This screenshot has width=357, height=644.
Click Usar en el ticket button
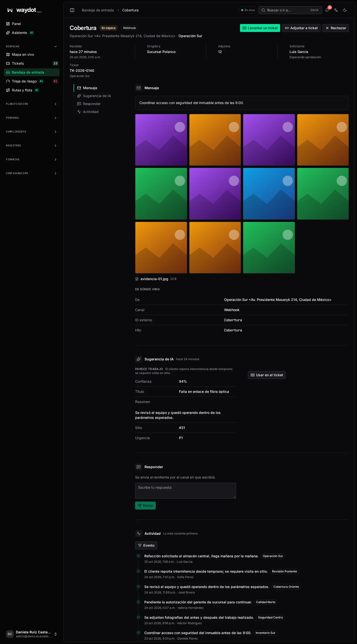pos(267,375)
